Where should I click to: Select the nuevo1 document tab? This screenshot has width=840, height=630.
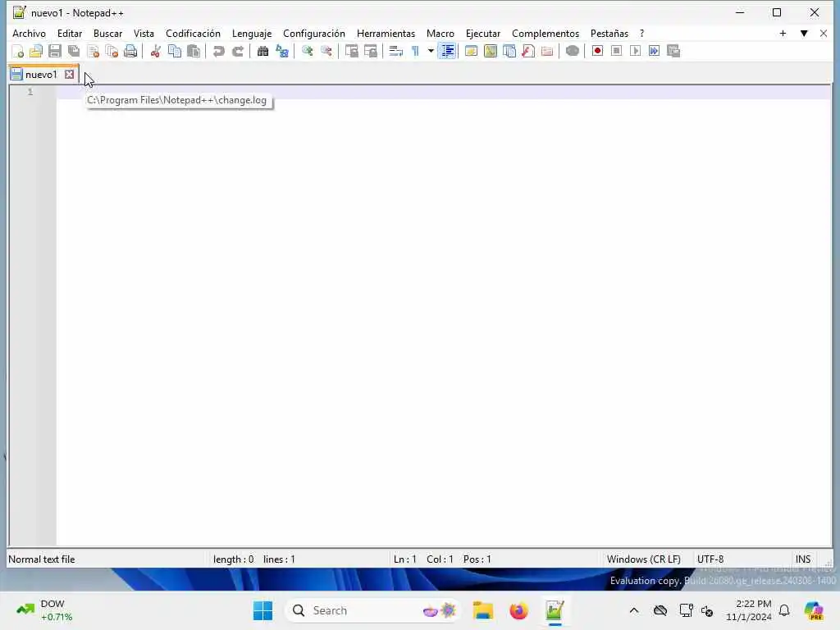[x=41, y=75]
